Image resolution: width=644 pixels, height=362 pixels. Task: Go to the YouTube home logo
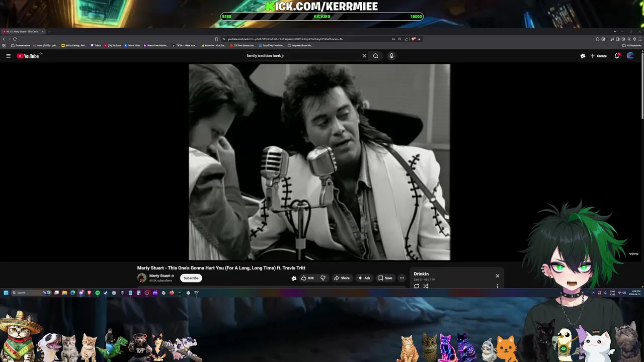pos(28,56)
